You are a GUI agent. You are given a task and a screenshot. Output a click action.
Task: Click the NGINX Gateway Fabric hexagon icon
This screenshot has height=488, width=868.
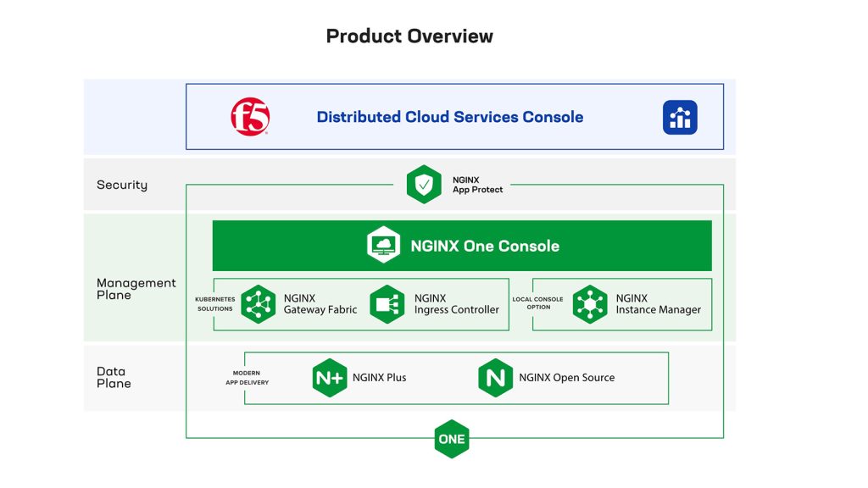259,304
